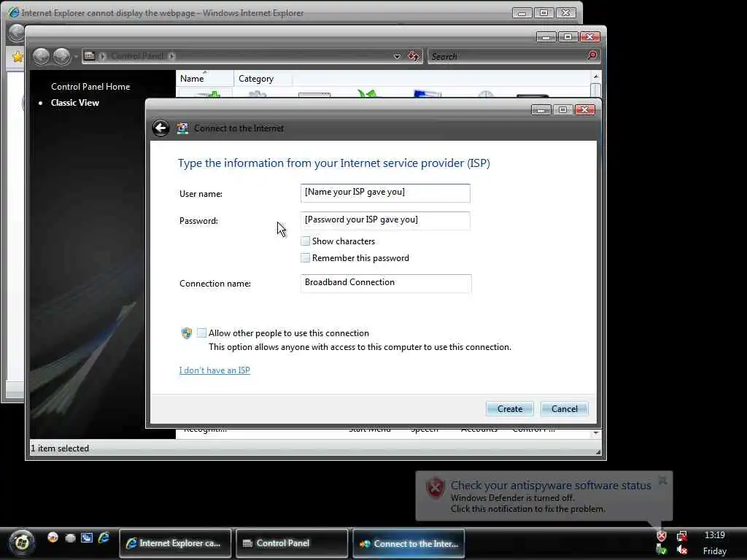The height and width of the screenshot is (560, 747).
Task: Open the address bar history dropdown
Action: (397, 56)
